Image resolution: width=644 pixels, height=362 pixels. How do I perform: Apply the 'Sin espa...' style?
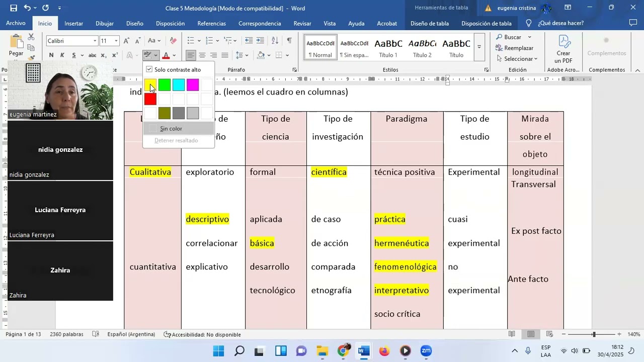[354, 47]
